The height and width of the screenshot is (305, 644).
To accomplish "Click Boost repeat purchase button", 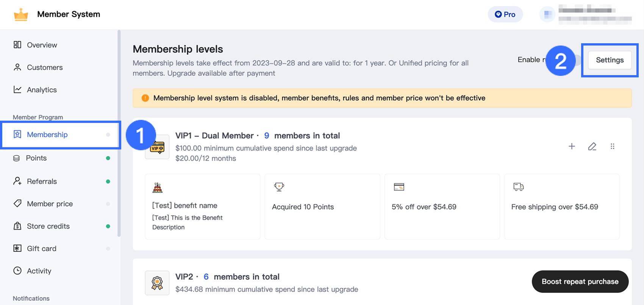I will point(580,281).
